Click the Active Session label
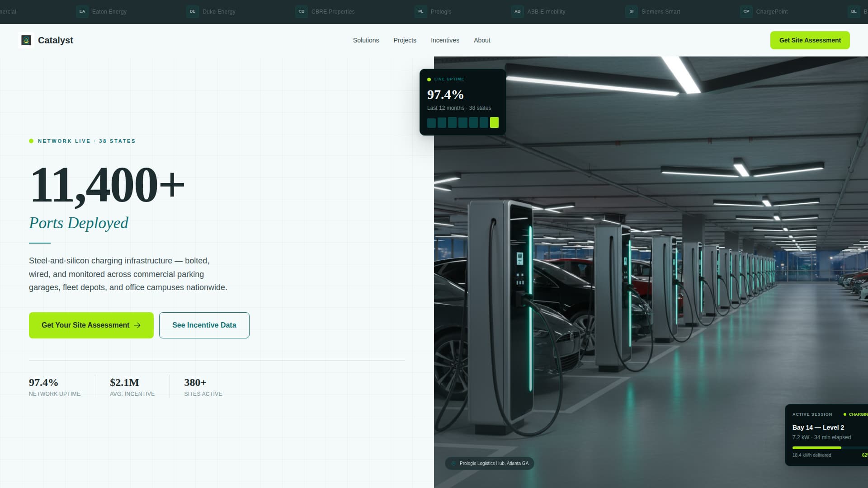 (812, 414)
